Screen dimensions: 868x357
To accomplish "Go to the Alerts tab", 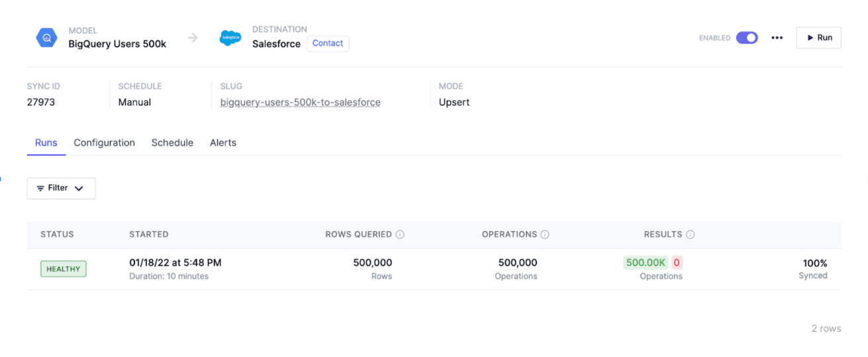I will 223,142.
